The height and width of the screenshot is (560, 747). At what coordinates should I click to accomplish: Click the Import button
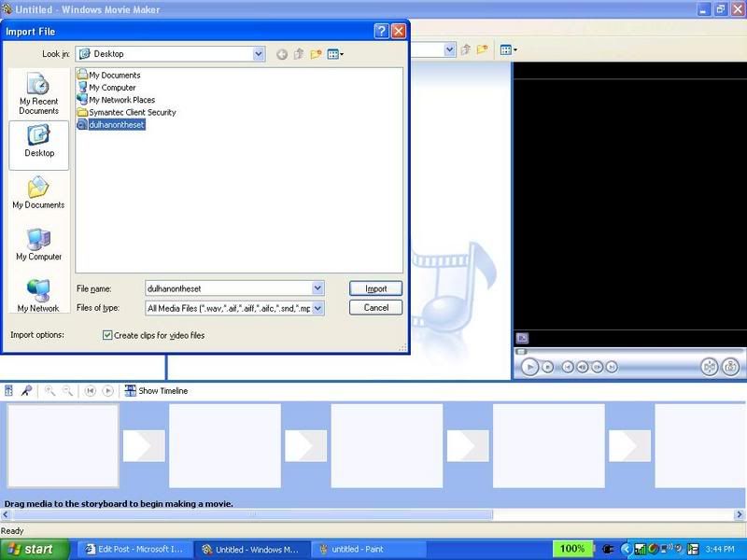pyautogui.click(x=376, y=288)
